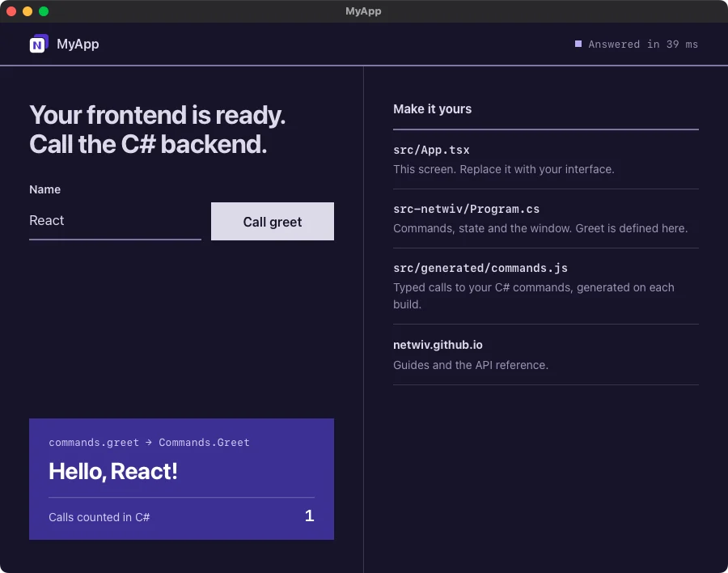Viewport: 728px width, 573px height.
Task: Click the 'Name' field label
Action: tap(44, 189)
